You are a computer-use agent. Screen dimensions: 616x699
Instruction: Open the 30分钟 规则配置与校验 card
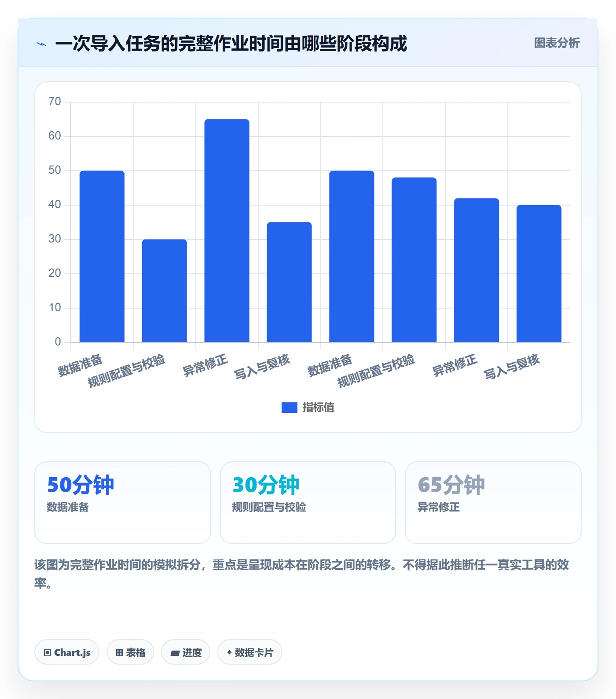pos(308,503)
